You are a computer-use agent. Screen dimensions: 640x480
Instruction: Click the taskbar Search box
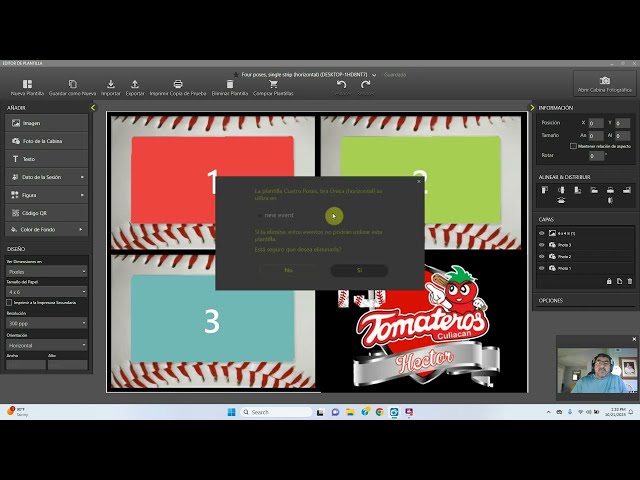[276, 412]
